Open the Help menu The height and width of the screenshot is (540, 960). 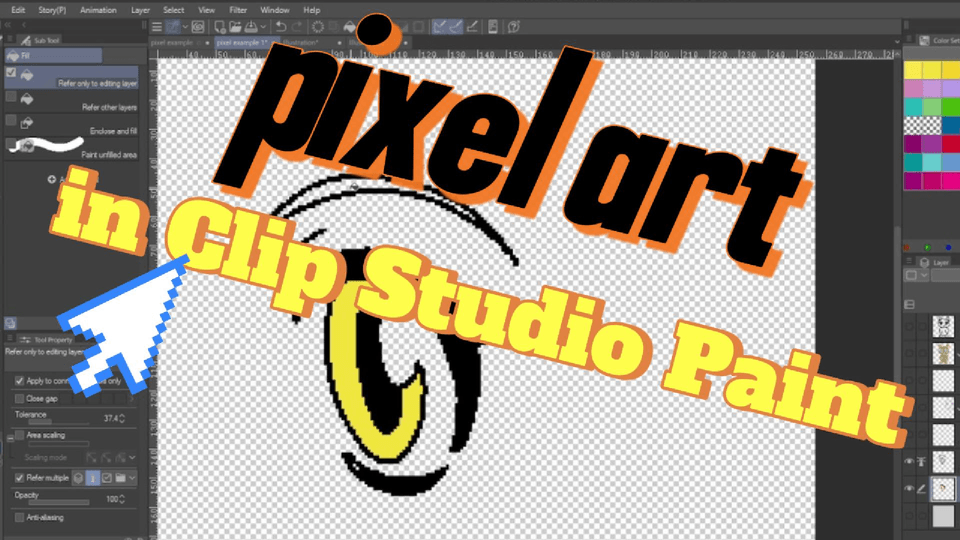pos(312,10)
